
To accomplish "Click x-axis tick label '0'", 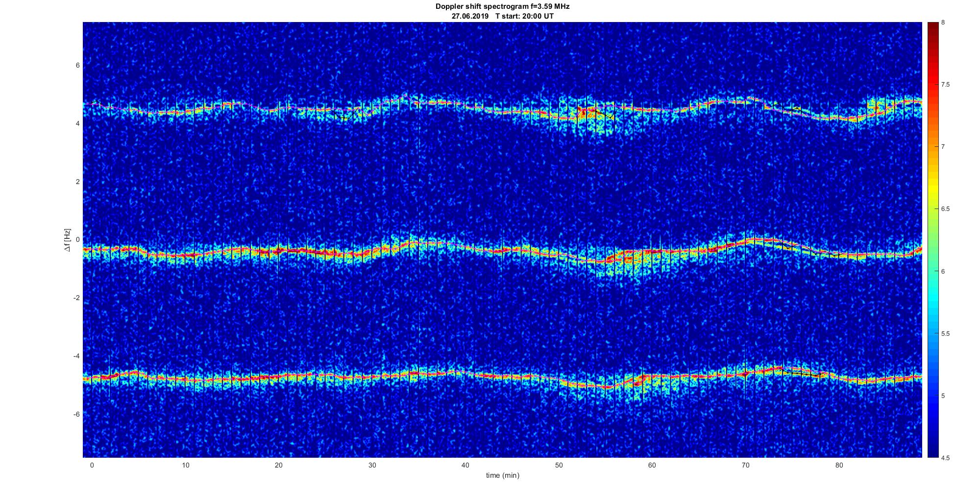I will click(92, 466).
